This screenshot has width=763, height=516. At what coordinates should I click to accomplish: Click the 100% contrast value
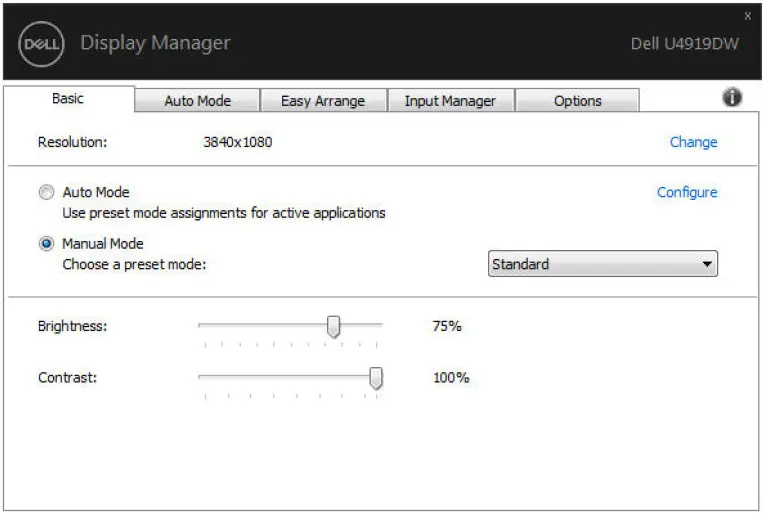coord(451,378)
